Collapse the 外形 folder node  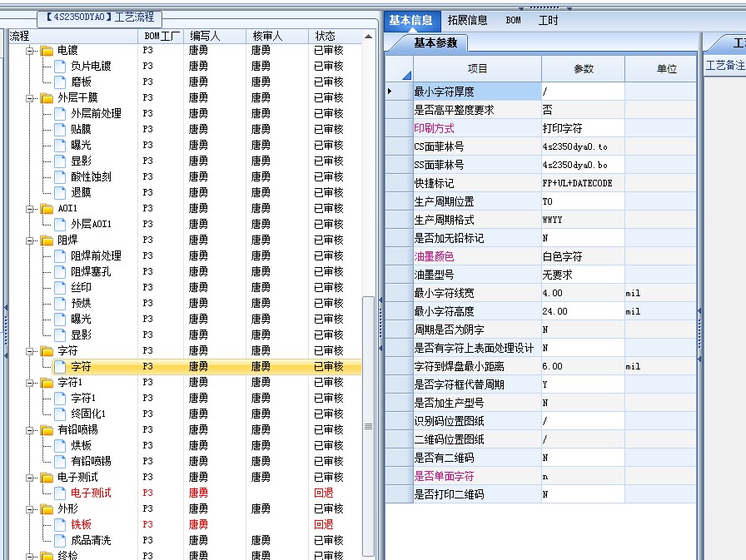click(x=29, y=509)
